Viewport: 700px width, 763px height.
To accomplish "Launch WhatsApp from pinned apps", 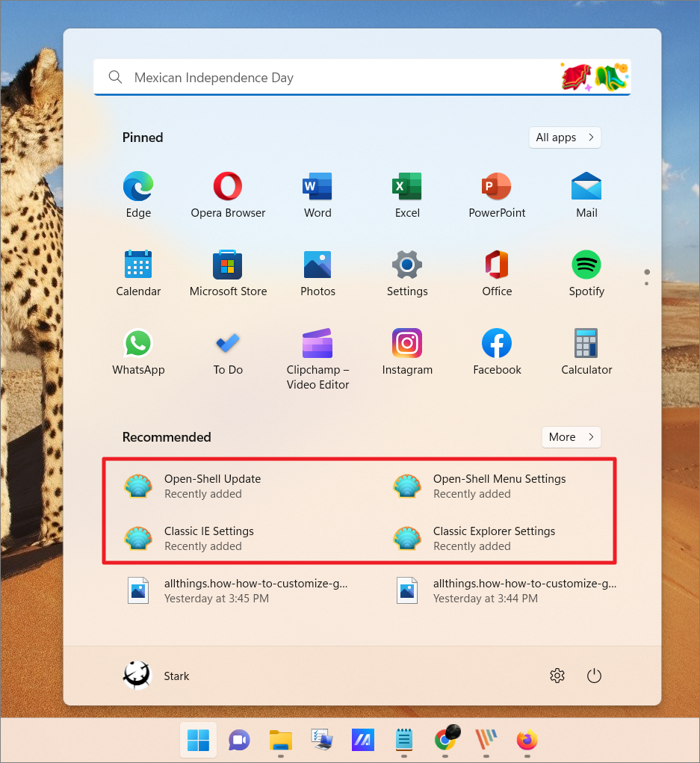I will pos(138,352).
